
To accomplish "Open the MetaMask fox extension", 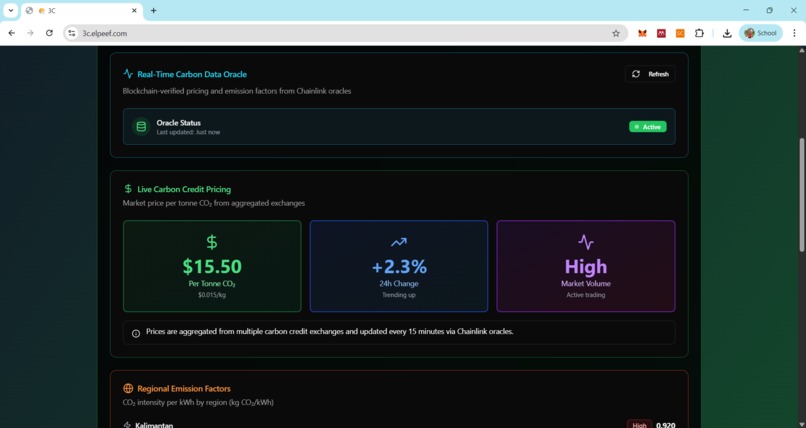I will click(x=642, y=33).
